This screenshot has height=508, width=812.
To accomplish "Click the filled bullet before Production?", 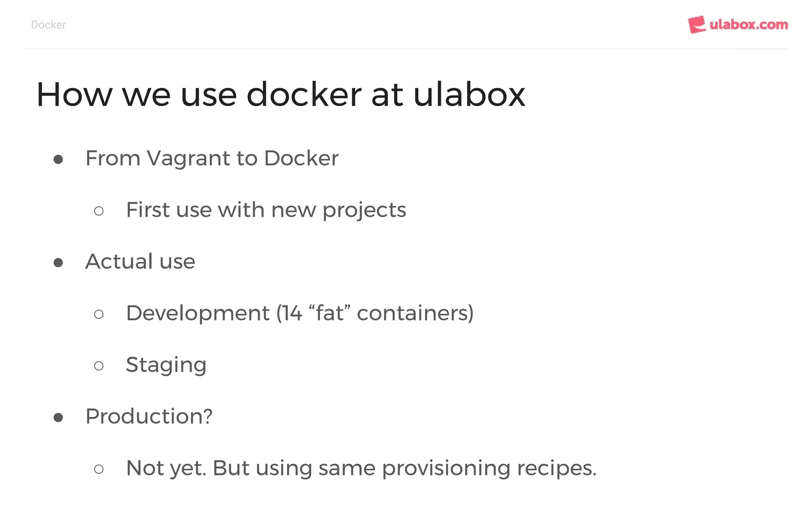I will coord(58,417).
